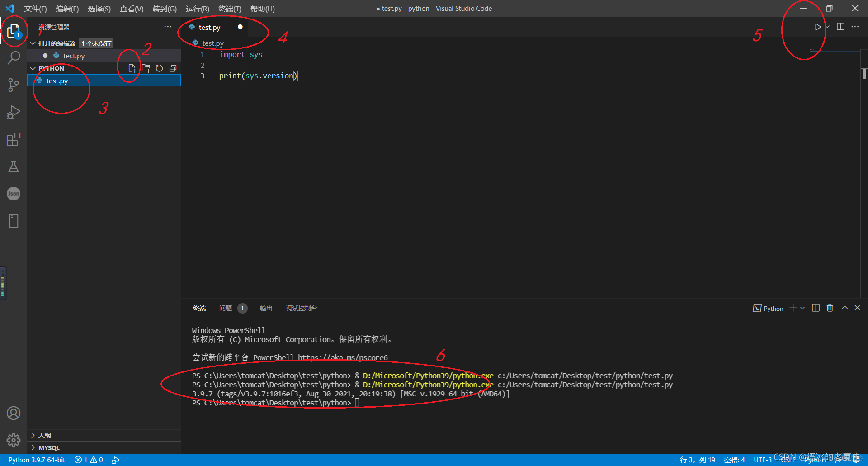Open the 终端(T) menu
The image size is (868, 466).
[230, 9]
